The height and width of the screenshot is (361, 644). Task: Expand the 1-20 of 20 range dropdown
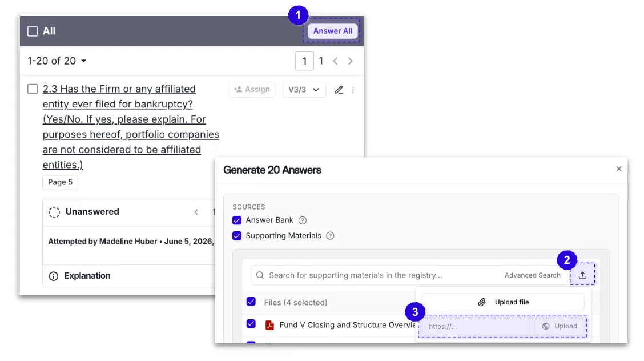click(x=57, y=61)
